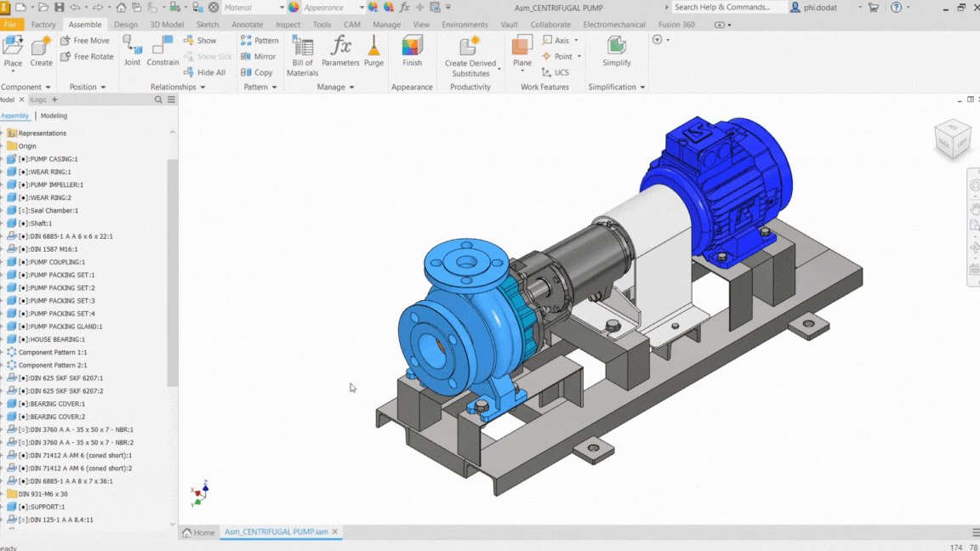Click the Purge tool
This screenshot has width=980, height=551.
[x=373, y=51]
